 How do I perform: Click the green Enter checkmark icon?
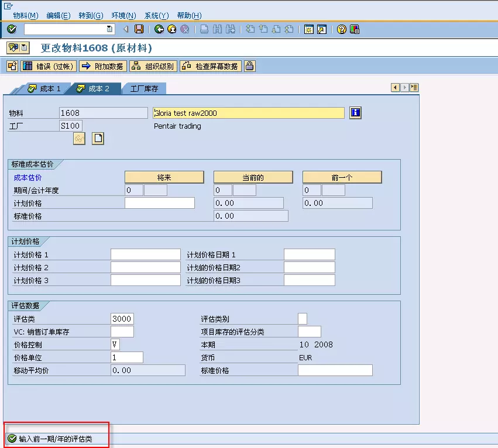[12, 29]
